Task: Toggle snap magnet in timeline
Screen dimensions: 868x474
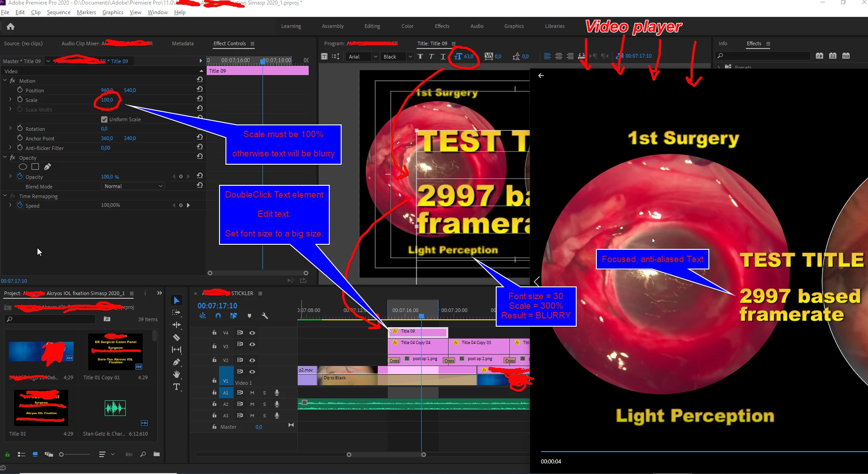Action: coord(218,316)
